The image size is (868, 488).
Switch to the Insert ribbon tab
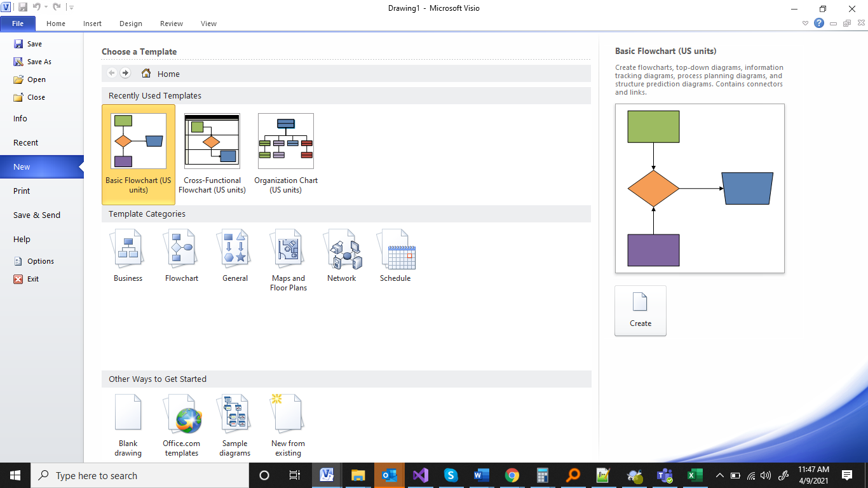tap(92, 24)
